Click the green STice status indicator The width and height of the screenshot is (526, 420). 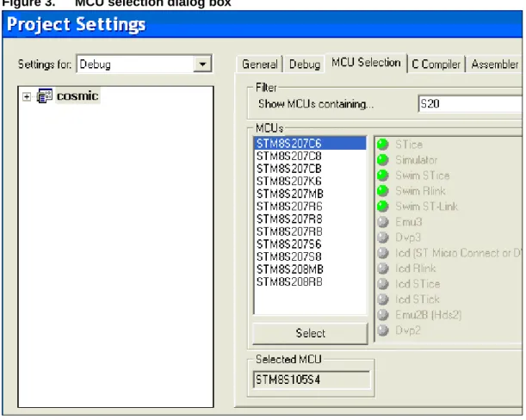[383, 145]
